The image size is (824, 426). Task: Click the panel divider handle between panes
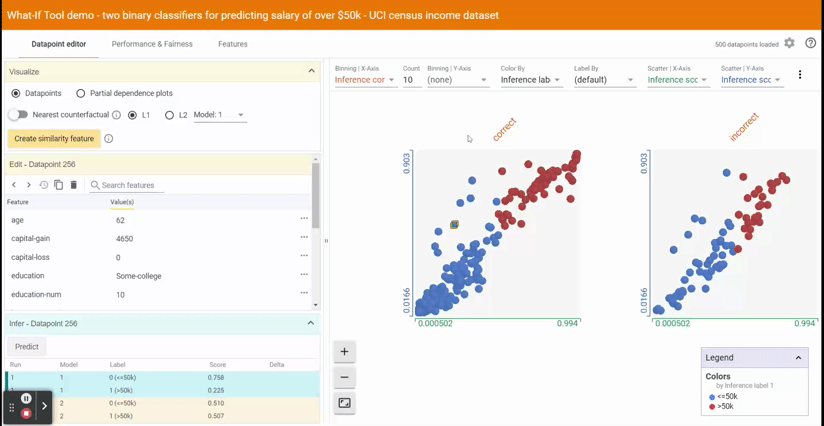[326, 241]
